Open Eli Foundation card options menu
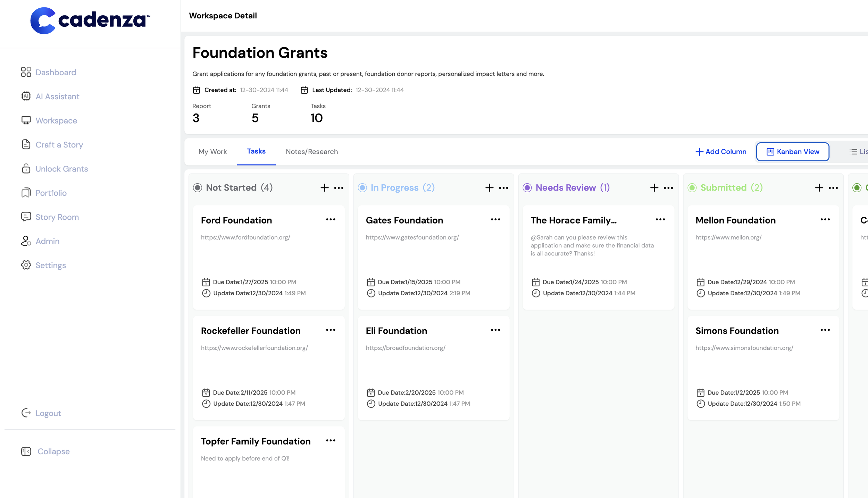This screenshot has width=868, height=498. pos(495,330)
